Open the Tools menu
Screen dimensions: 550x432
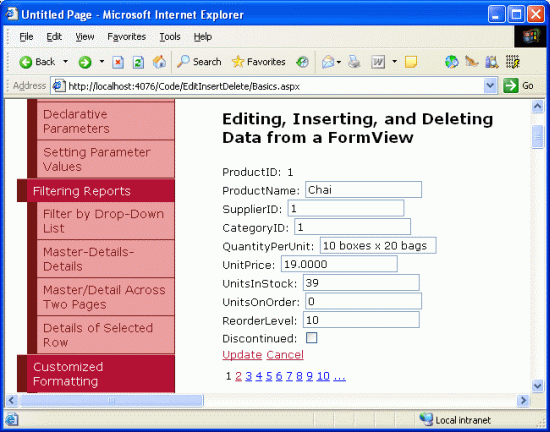[x=170, y=36]
